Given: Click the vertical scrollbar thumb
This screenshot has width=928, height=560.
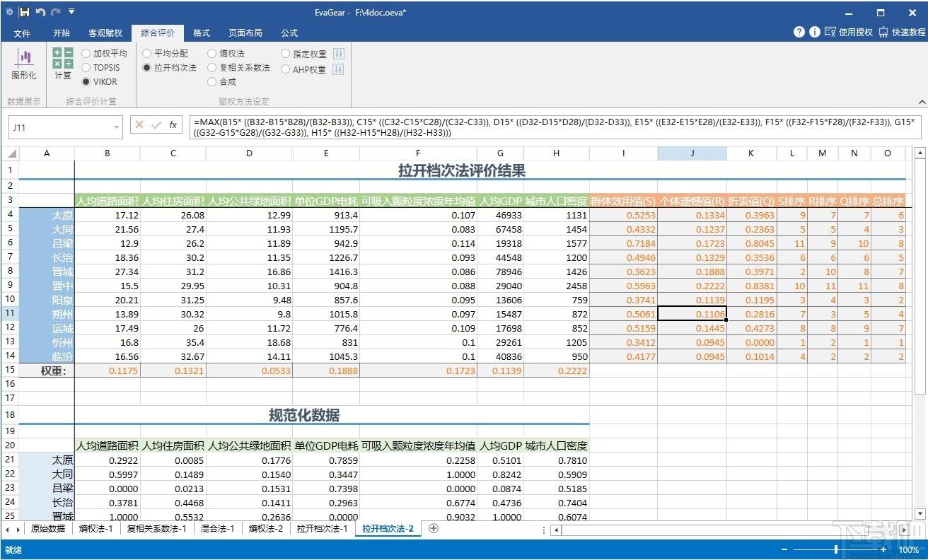Looking at the screenshot, I should click(x=920, y=276).
